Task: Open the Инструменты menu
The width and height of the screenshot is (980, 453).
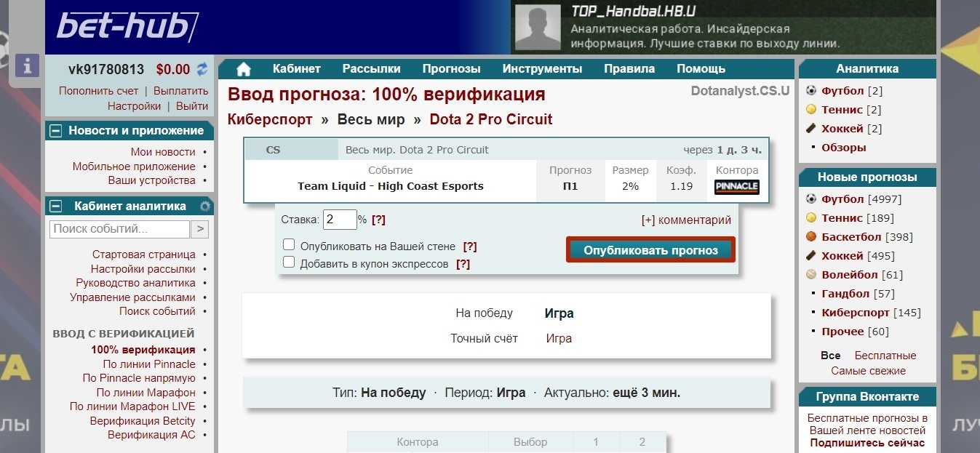Action: (x=542, y=69)
